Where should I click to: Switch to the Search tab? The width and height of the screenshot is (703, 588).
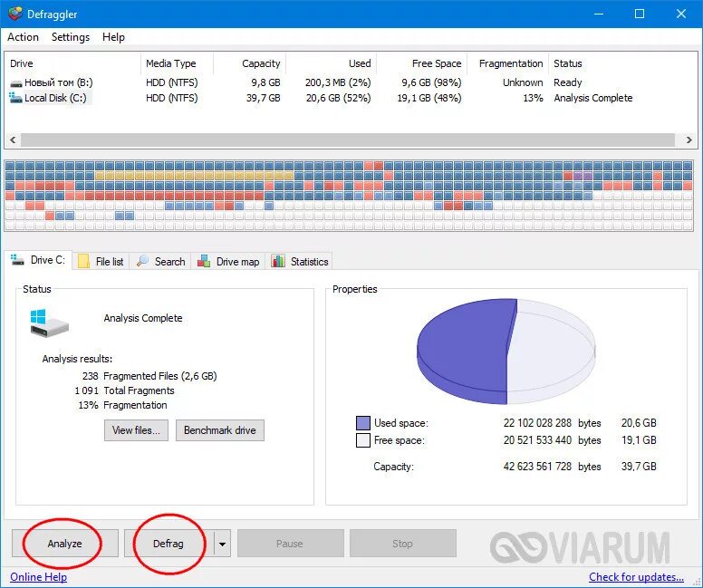[161, 262]
